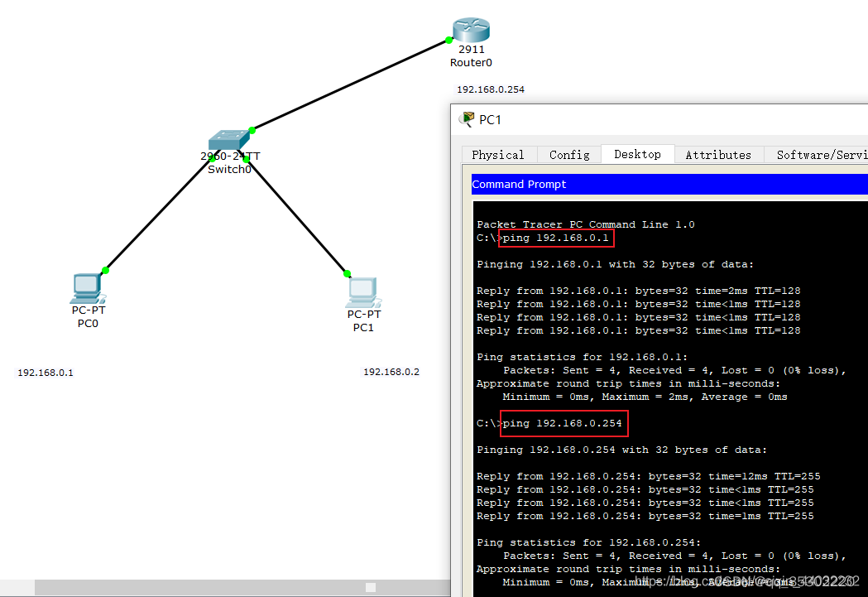
Task: Open the PC0 computer icon
Action: (x=88, y=288)
